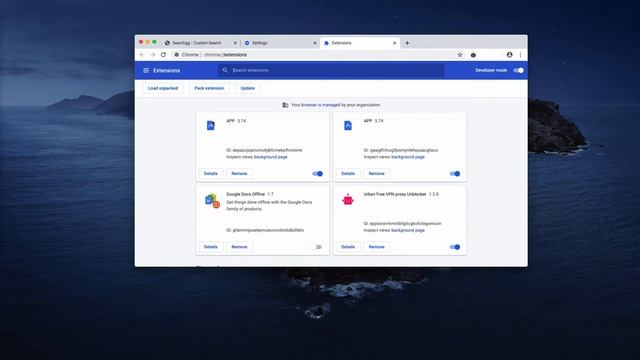640x360 pixels.
Task: Close the Extensions tab
Action: (394, 43)
